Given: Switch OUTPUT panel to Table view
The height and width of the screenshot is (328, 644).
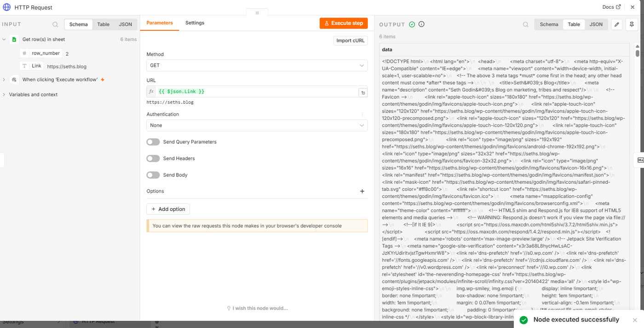Looking at the screenshot, I should click(x=574, y=24).
